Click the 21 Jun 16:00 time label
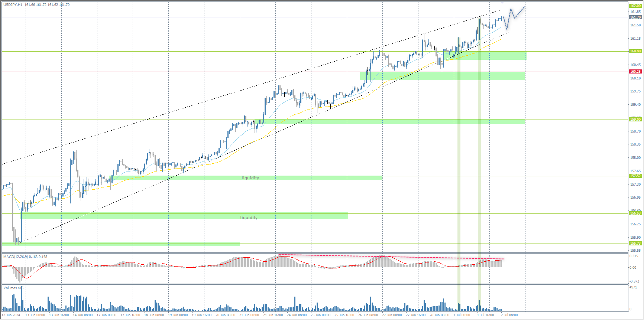The image size is (644, 320). click(x=273, y=315)
